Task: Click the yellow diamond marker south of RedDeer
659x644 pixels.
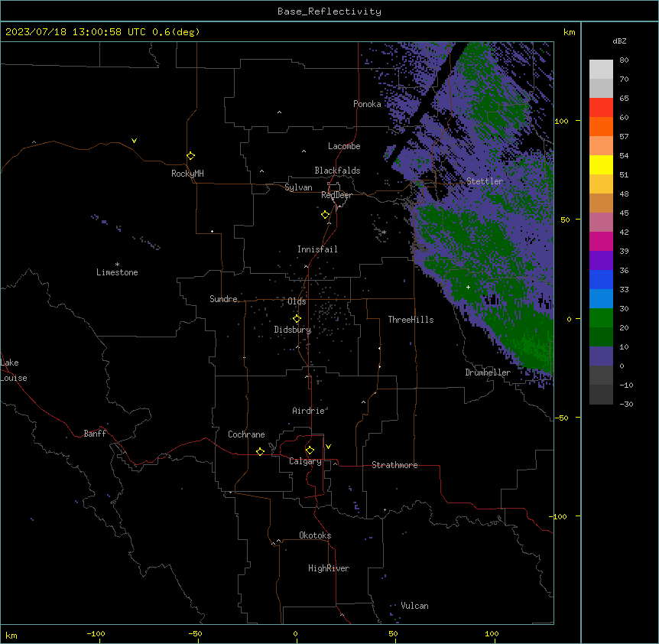Action: point(326,215)
